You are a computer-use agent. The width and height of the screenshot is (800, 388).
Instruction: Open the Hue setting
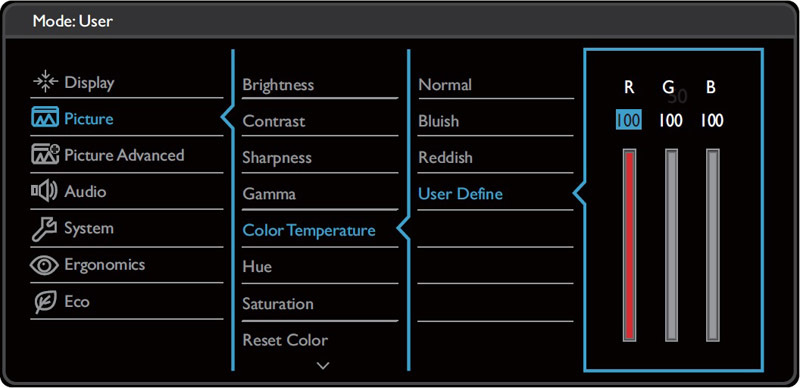257,267
